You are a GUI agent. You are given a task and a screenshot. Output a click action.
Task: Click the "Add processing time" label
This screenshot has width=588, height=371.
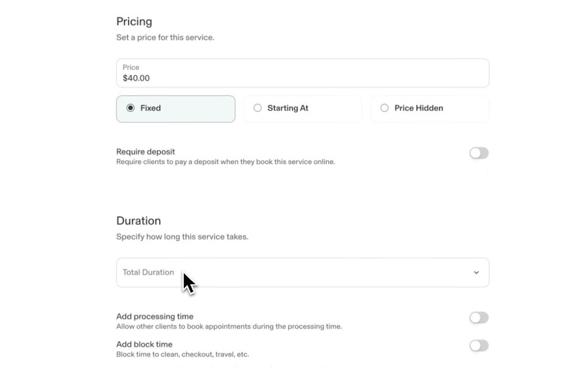[155, 316]
